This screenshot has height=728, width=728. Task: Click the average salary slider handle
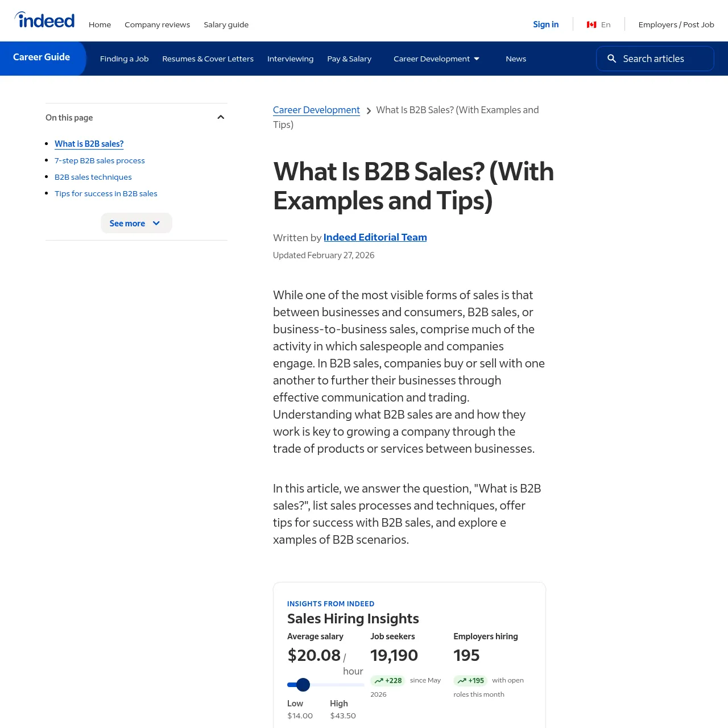click(303, 685)
